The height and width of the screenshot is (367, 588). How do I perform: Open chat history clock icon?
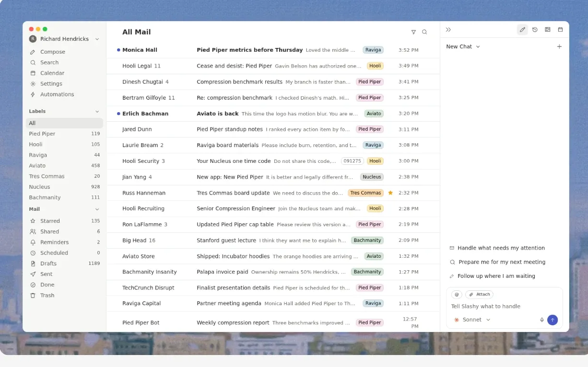(535, 30)
